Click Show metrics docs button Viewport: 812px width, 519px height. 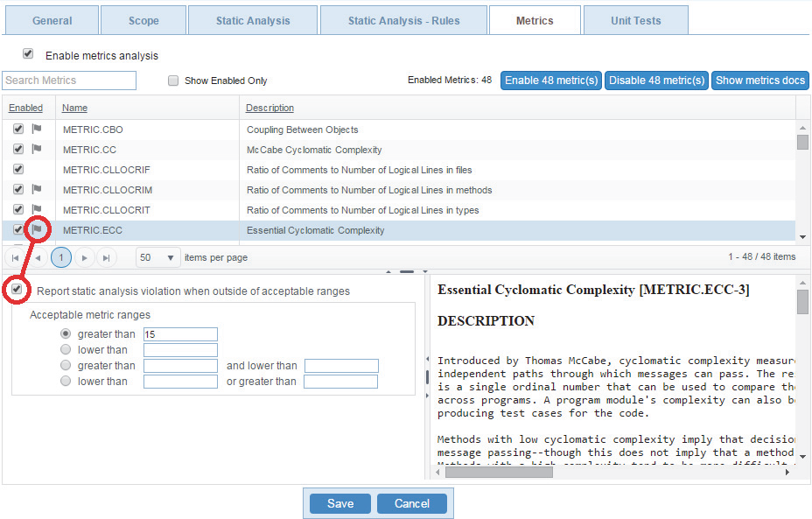pyautogui.click(x=759, y=81)
